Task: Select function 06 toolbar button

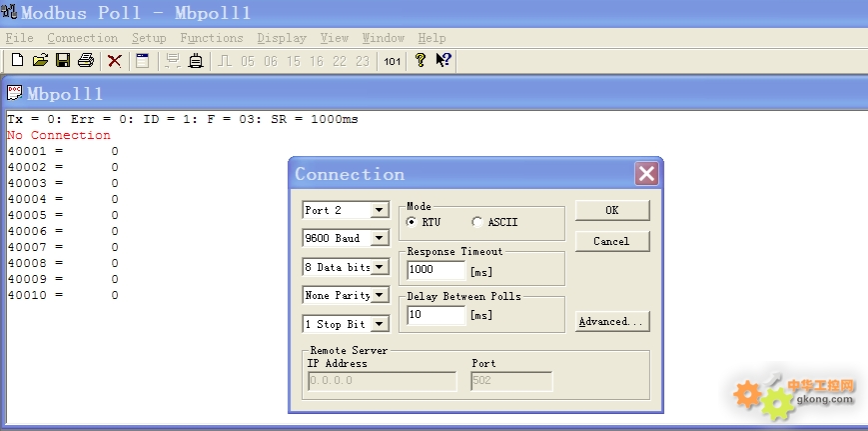Action: 270,61
